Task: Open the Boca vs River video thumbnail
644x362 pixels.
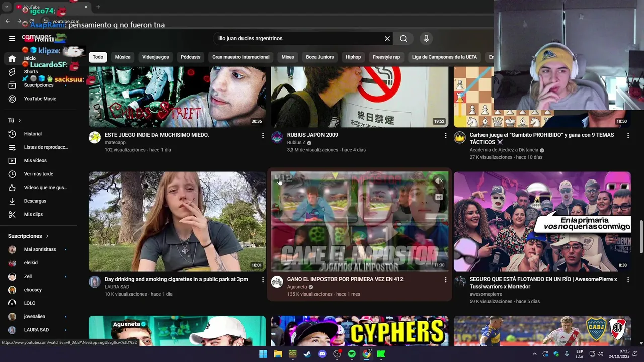Action: click(x=542, y=331)
